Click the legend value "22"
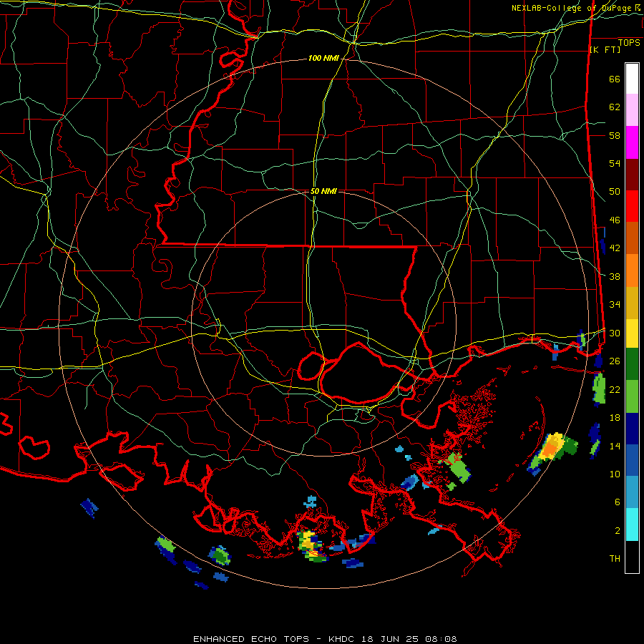Viewport: 644px width, 644px height. tap(615, 389)
